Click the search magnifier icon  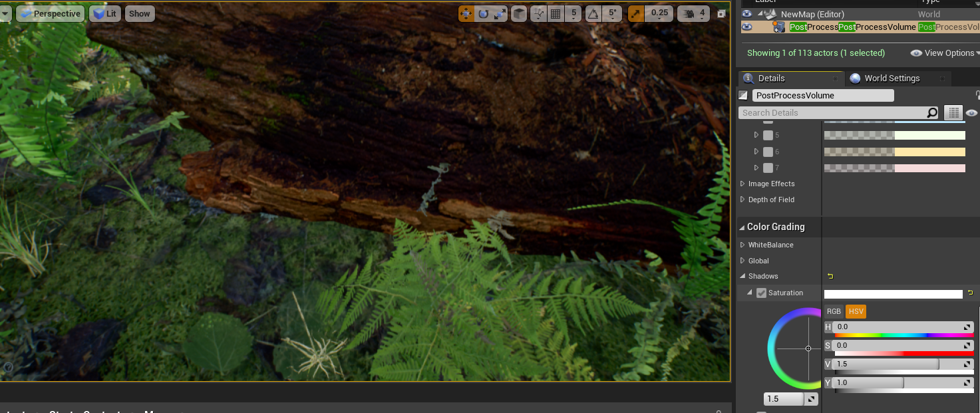click(933, 112)
